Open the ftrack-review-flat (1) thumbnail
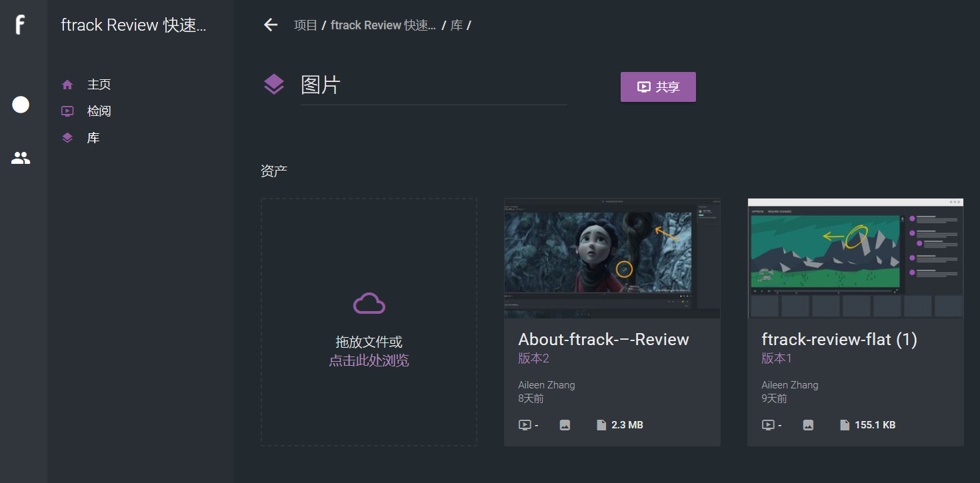The width and height of the screenshot is (980, 483). (x=855, y=258)
